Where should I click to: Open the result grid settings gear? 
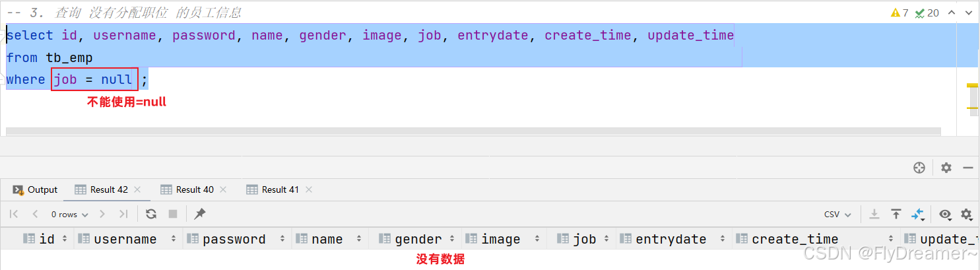tap(967, 214)
